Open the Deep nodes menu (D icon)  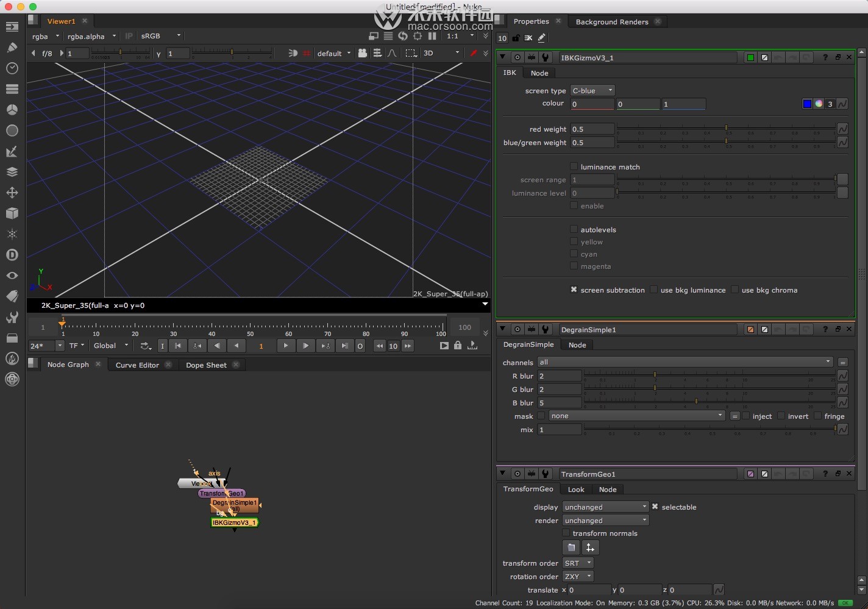[12, 255]
